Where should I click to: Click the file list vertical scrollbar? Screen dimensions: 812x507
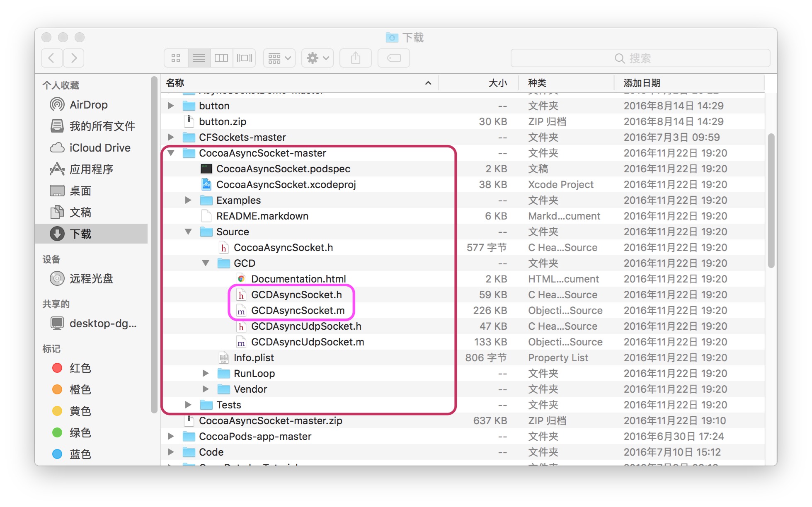coord(771,200)
